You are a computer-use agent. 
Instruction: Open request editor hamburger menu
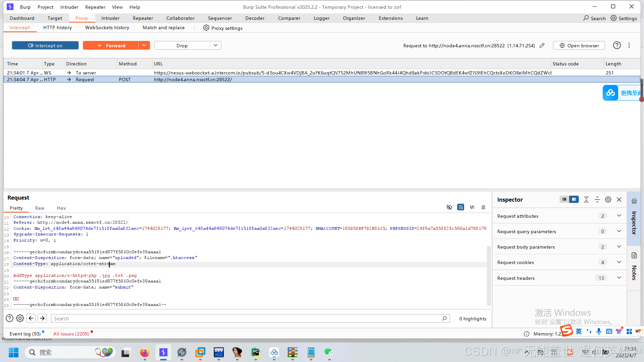point(484,207)
